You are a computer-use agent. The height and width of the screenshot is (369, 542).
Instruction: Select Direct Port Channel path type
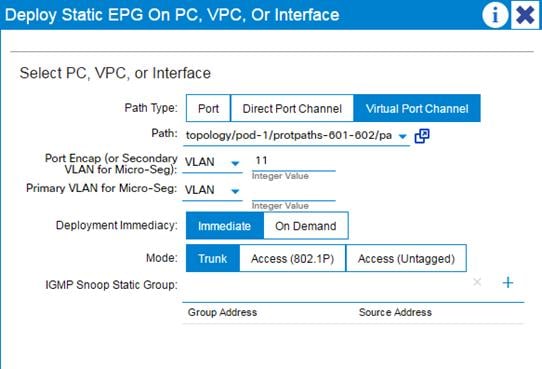pos(292,108)
